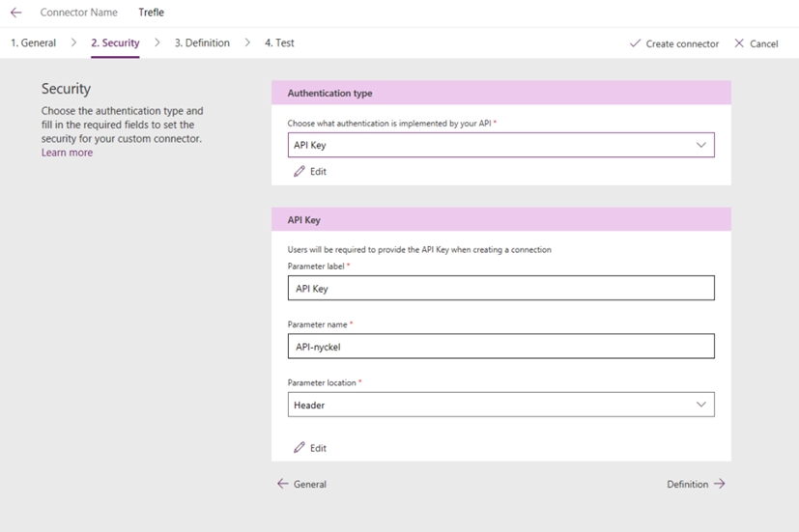Click the checkmark icon for Create connector
Screen dimensions: 799x532
click(635, 43)
